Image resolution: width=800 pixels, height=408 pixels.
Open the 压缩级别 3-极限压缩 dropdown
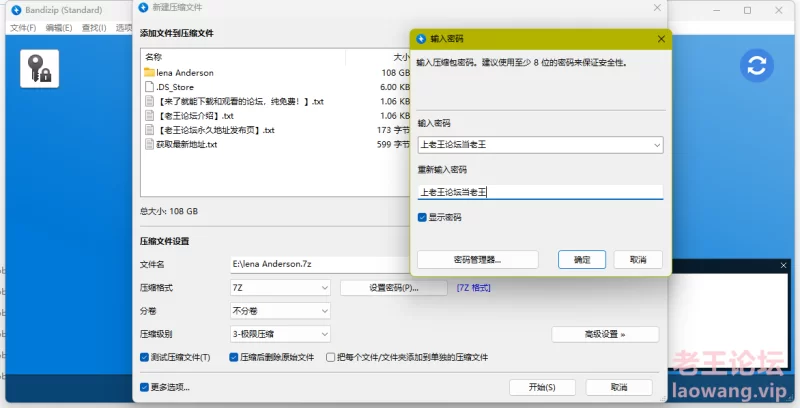pos(280,334)
